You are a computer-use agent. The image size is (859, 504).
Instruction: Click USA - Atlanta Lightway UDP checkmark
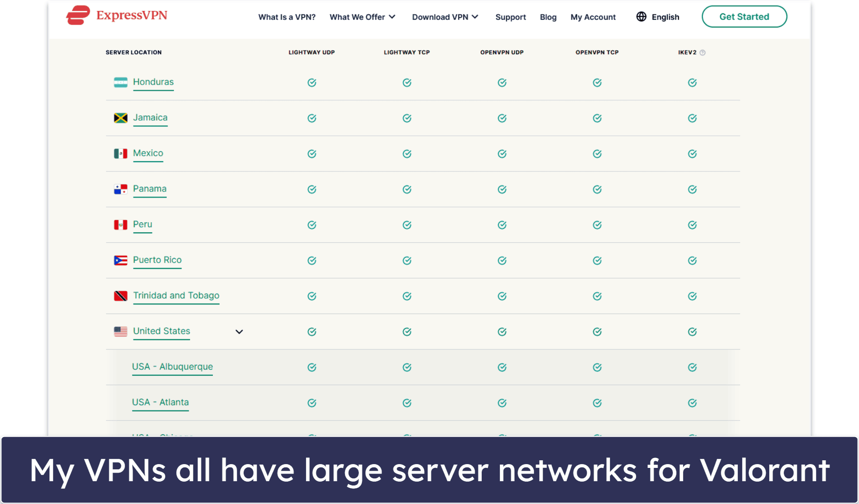[312, 403]
